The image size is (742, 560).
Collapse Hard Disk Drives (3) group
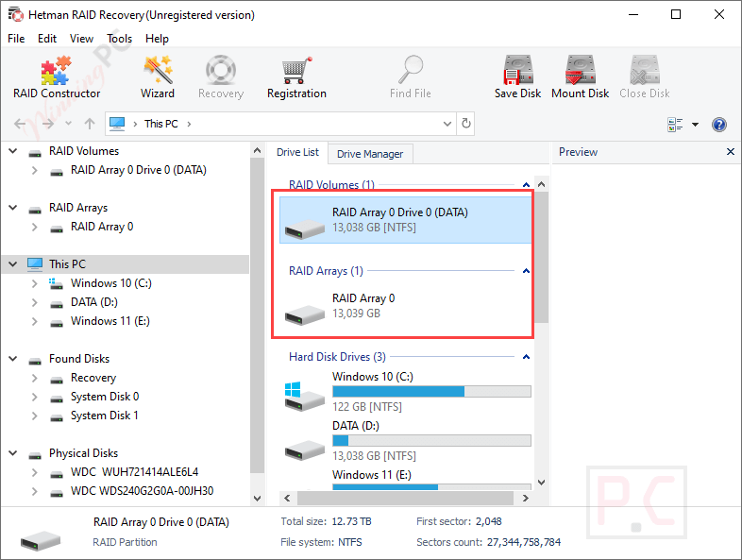click(x=526, y=357)
